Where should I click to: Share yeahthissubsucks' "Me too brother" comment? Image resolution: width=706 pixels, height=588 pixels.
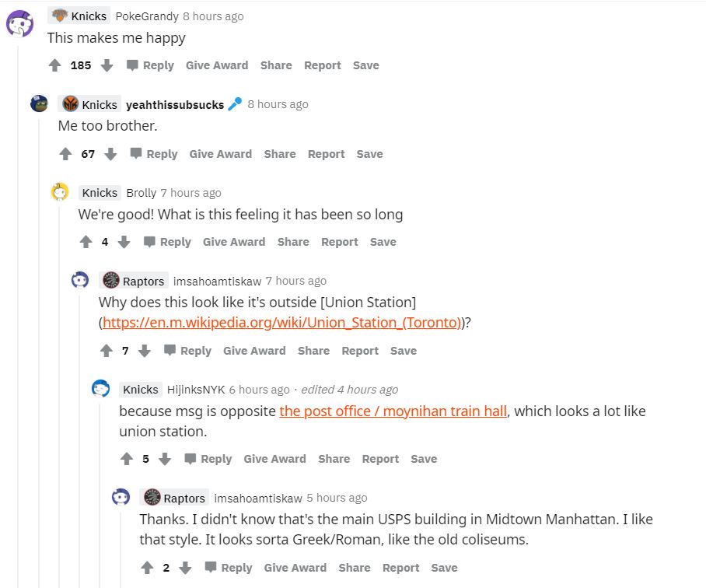(279, 154)
